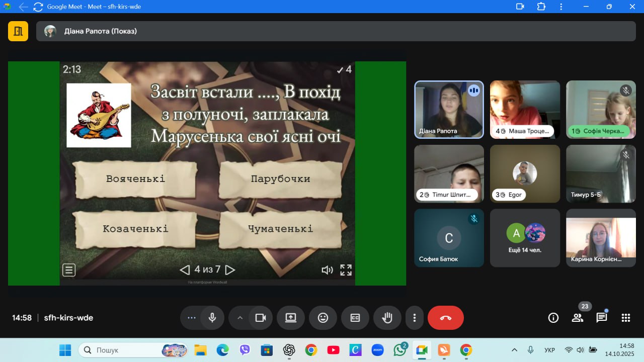Choose the answer Козаченькі
Image resolution: width=644 pixels, height=362 pixels.
(x=135, y=229)
